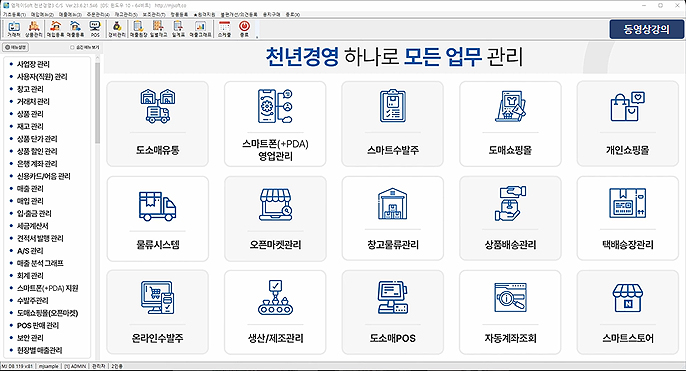The height and width of the screenshot is (371, 686).
Task: Open the 일별재고 toolbar icon
Action: tap(158, 29)
